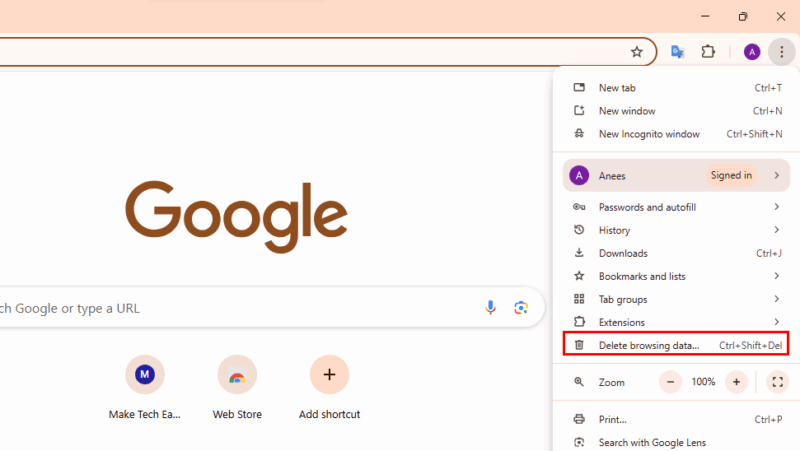Start voice search with microphone icon

(x=490, y=308)
